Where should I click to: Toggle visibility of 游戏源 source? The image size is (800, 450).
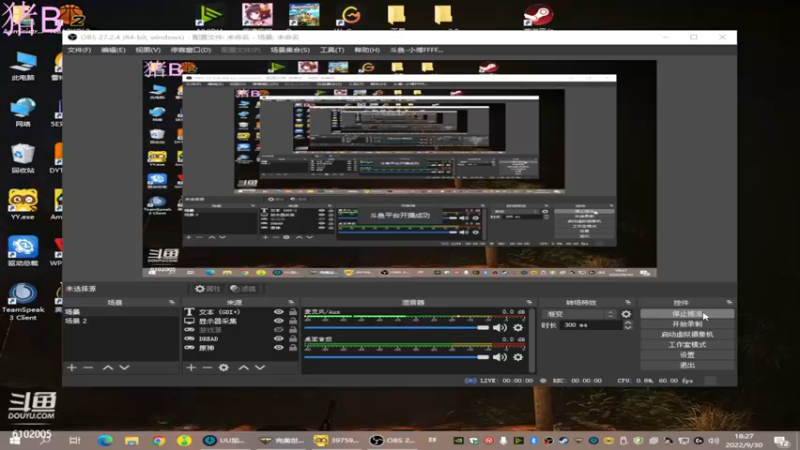[x=279, y=330]
